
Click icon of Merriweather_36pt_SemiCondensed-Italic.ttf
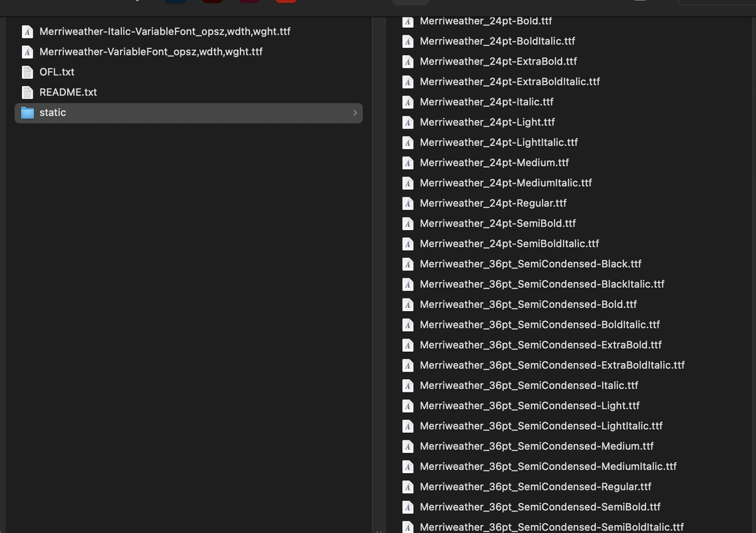[408, 386]
